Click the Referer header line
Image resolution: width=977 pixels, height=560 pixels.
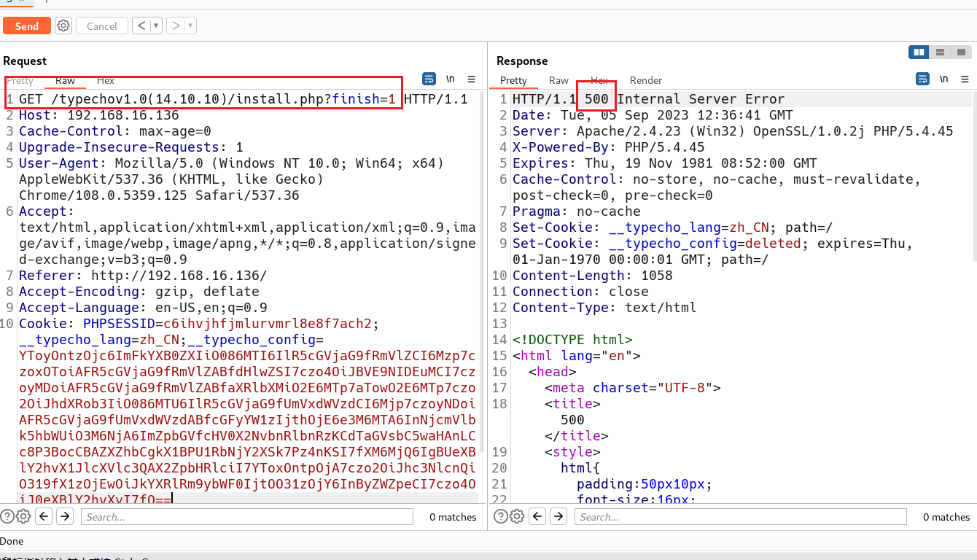(x=143, y=276)
